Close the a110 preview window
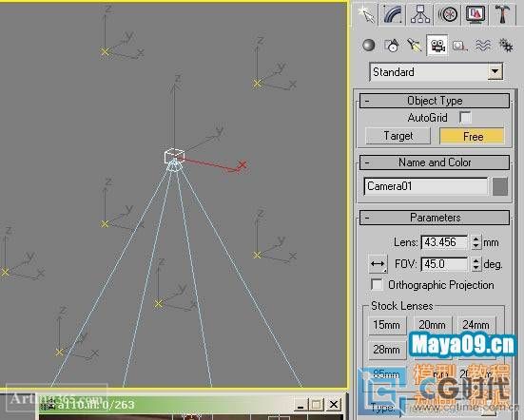Viewport: 524px width, 420px height. click(333, 405)
